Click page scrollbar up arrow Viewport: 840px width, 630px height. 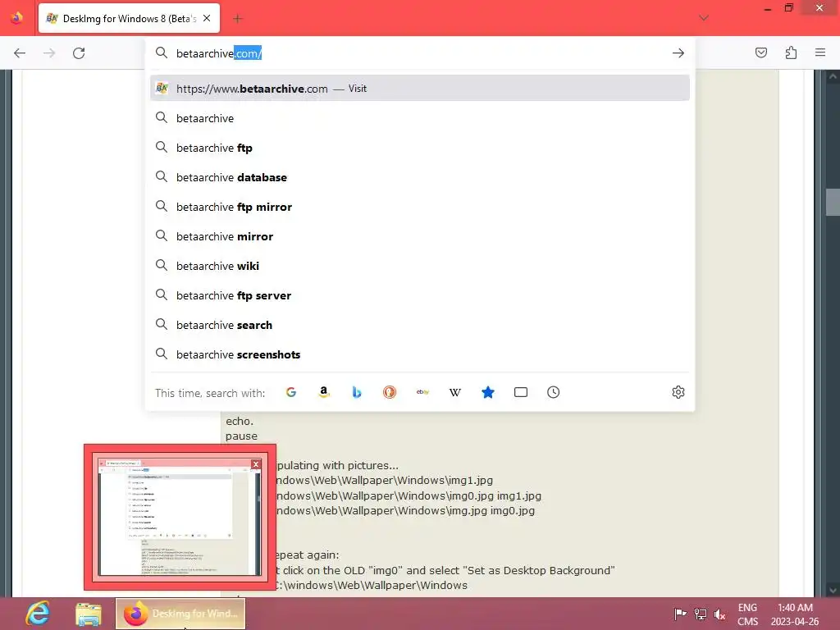click(833, 76)
